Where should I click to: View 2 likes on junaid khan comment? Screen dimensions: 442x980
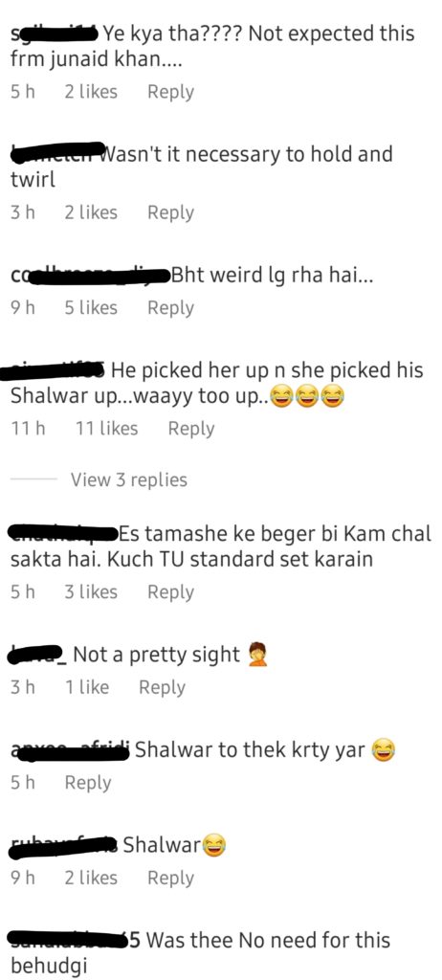pos(91,93)
